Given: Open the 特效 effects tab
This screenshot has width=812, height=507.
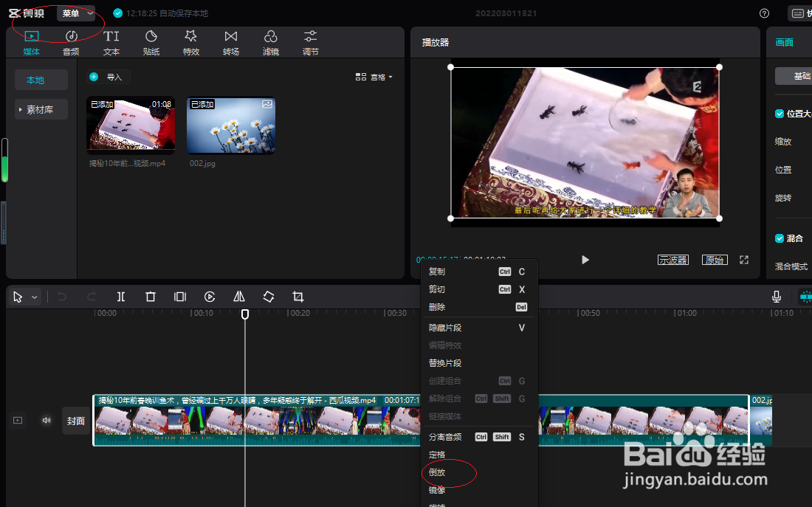Looking at the screenshot, I should pyautogui.click(x=191, y=43).
